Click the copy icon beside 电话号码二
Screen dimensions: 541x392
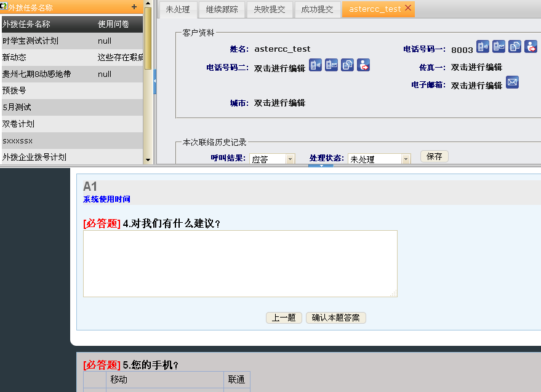tap(347, 65)
